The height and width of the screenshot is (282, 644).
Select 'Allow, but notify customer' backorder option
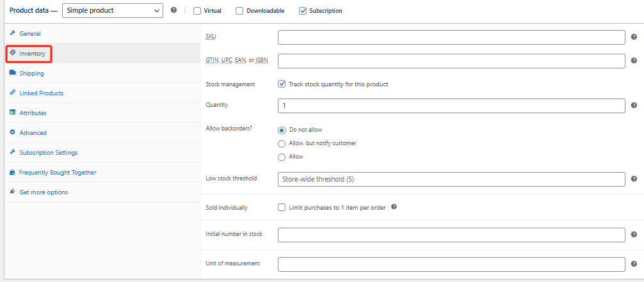click(x=282, y=143)
